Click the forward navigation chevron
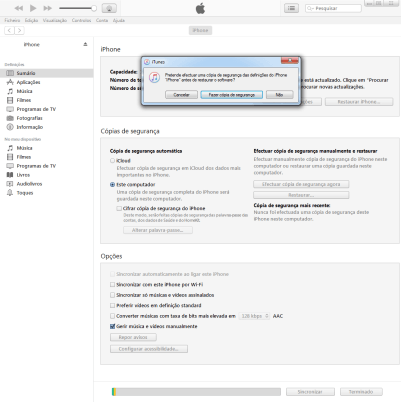Image resolution: width=401 pixels, height=402 pixels. [20, 31]
